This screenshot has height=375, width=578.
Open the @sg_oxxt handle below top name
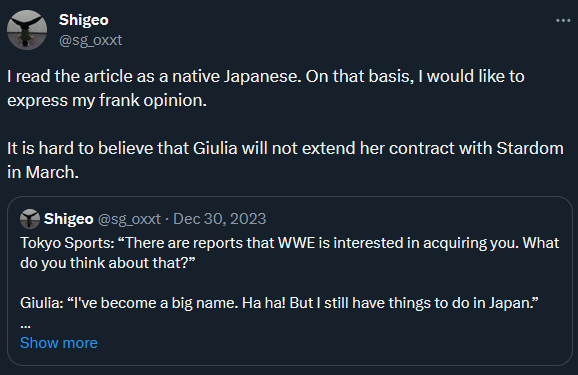(x=90, y=40)
